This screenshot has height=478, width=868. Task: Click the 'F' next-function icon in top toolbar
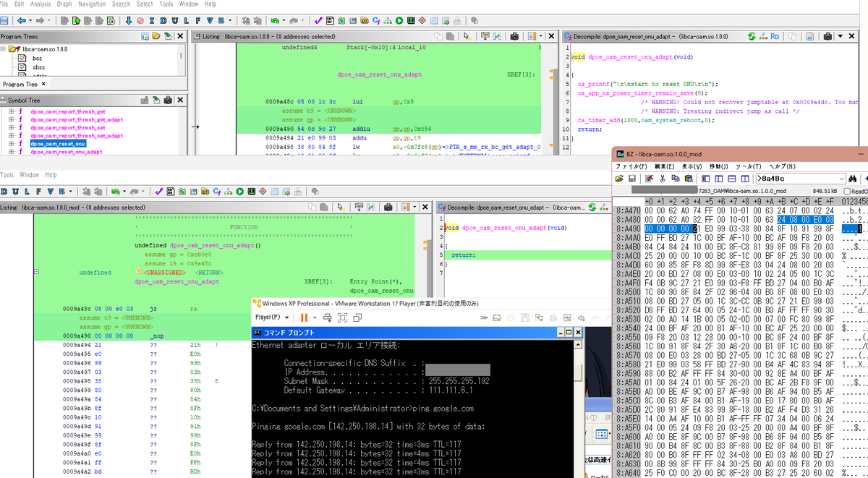[200, 20]
